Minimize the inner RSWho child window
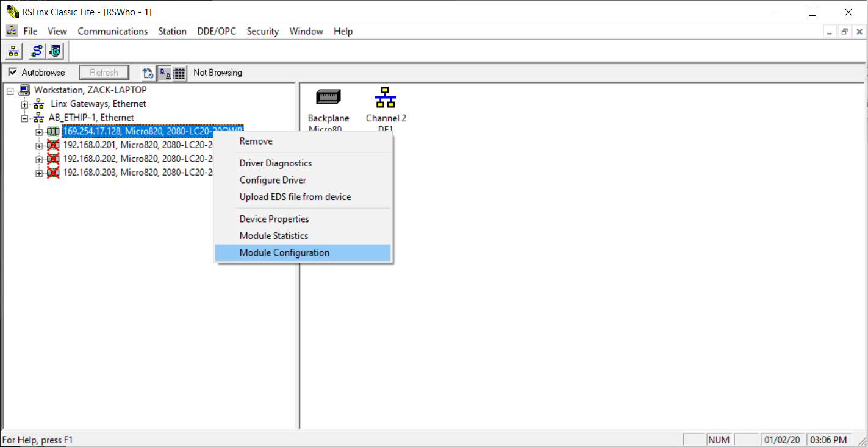868x447 pixels. point(829,32)
